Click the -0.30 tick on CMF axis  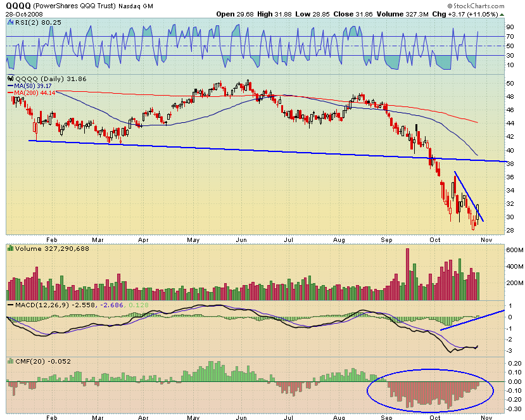514,409
